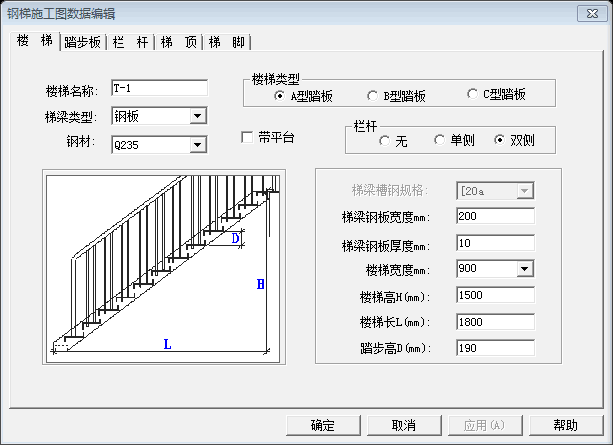Image resolution: width=613 pixels, height=445 pixels.
Task: Open the 钢材 Q235 dropdown
Action: 198,145
